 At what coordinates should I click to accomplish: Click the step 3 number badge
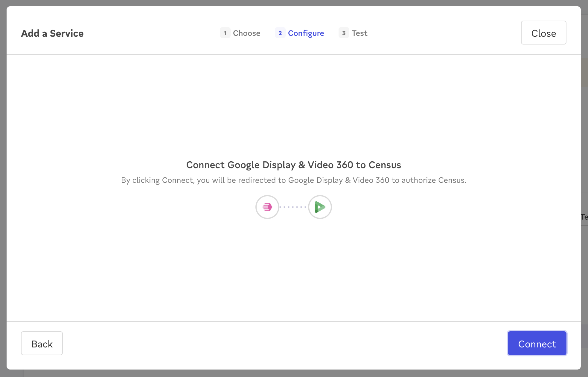(344, 33)
